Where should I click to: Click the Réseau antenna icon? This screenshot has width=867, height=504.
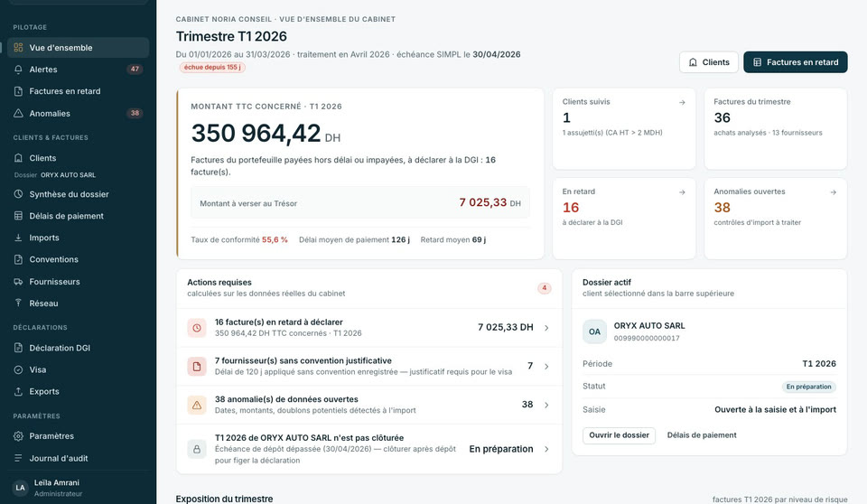click(x=18, y=303)
